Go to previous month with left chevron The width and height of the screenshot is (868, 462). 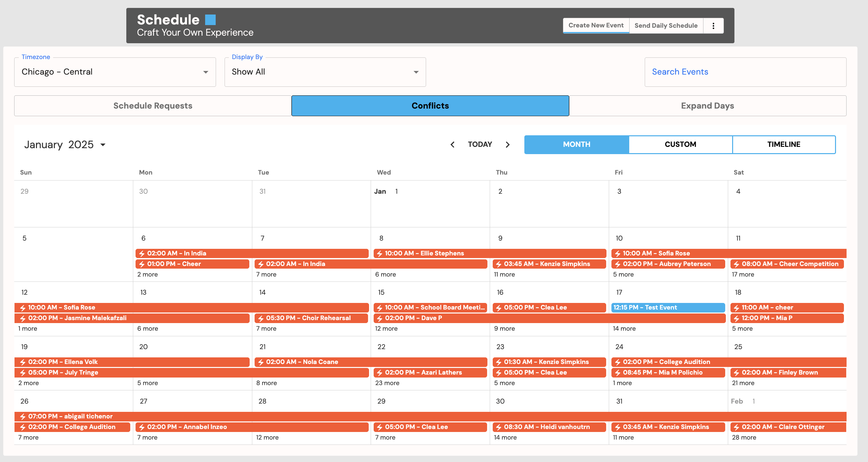(452, 145)
